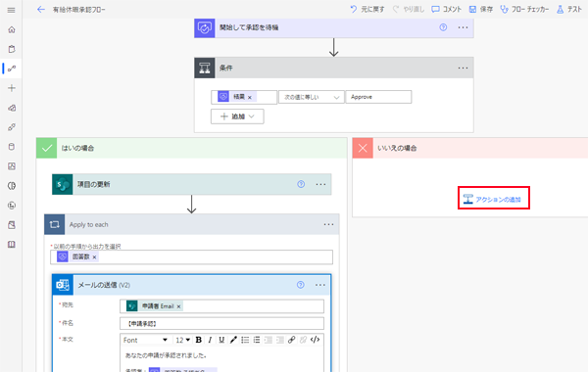
Task: Open the 条件 card ellipsis menu
Action: [x=463, y=68]
